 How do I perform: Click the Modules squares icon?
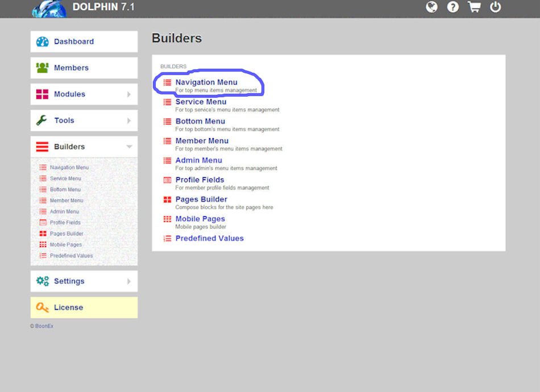click(x=43, y=94)
